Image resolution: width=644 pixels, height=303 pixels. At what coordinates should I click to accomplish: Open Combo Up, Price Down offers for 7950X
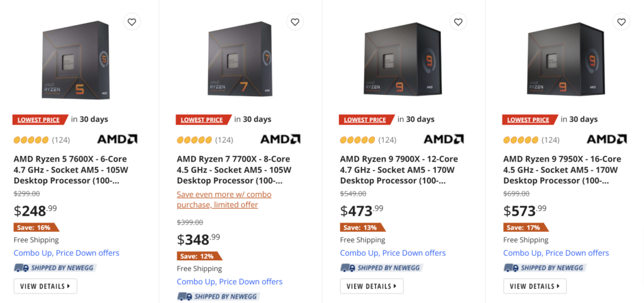point(556,253)
